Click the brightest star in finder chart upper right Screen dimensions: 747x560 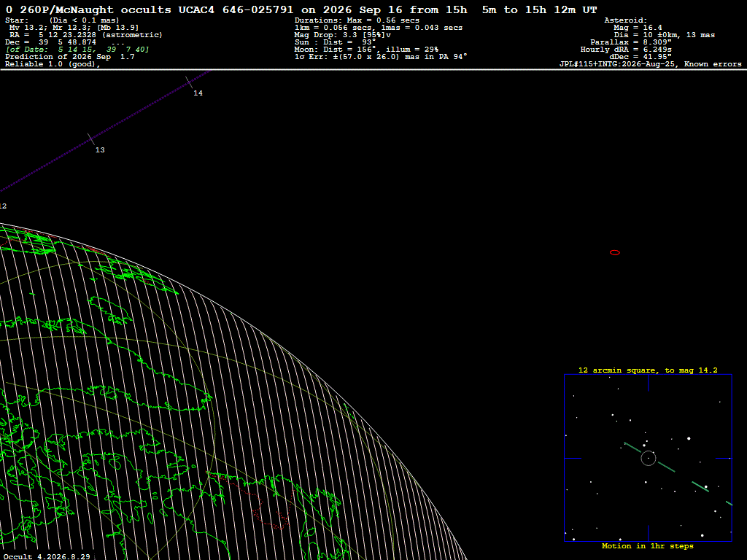pos(689,438)
